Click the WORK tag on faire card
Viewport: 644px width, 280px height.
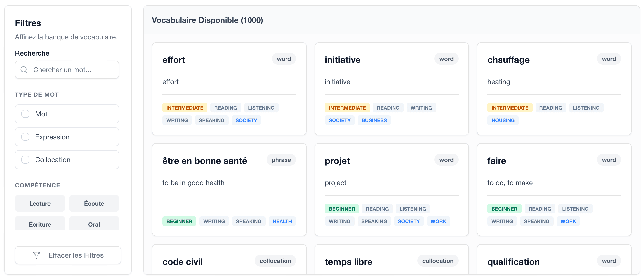tap(568, 221)
